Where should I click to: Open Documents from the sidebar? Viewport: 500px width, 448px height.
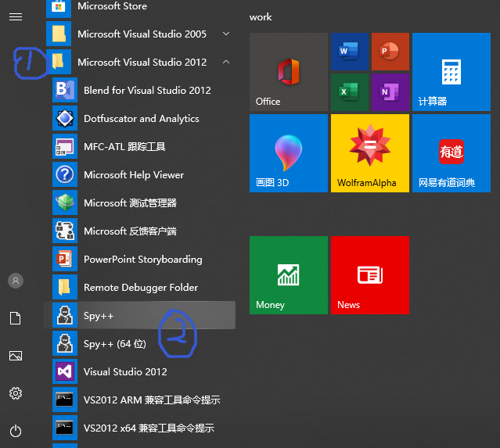click(16, 318)
